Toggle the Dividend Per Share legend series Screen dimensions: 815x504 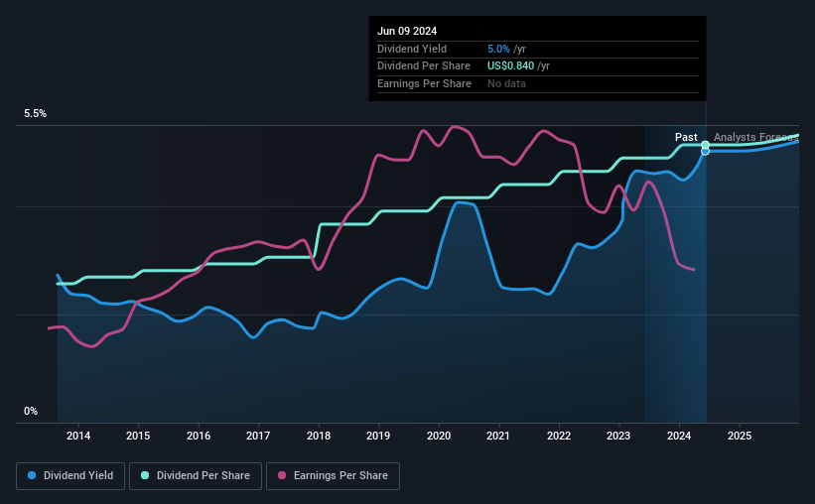point(196,476)
